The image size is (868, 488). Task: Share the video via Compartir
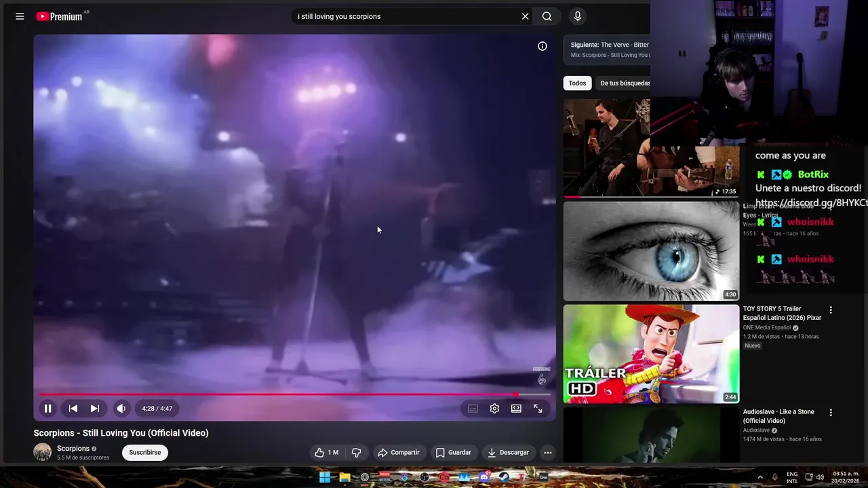399,453
